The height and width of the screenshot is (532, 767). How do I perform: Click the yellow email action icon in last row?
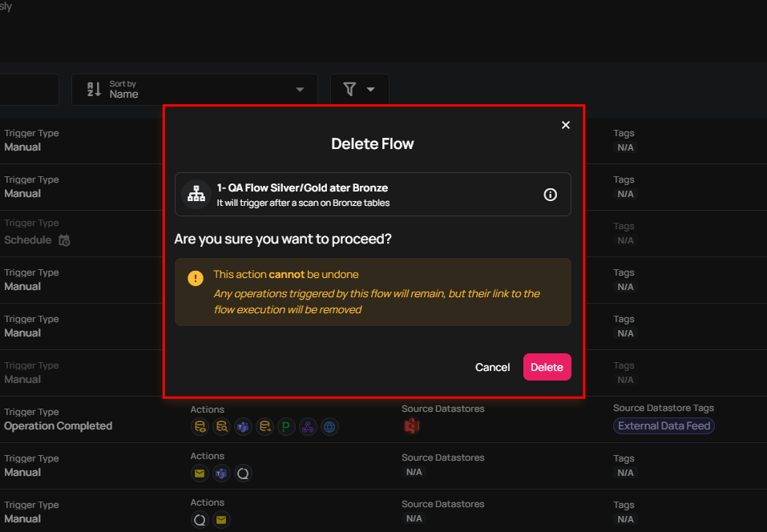[221, 520]
